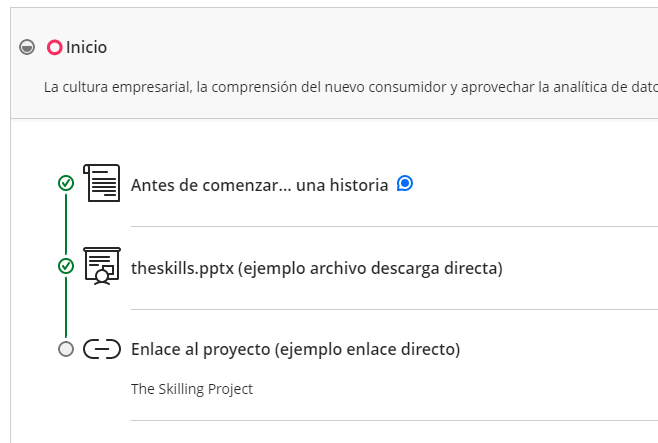The height and width of the screenshot is (443, 658).
Task: Mark Enlace al proyecto complete using the grey circle
Action: tap(66, 349)
